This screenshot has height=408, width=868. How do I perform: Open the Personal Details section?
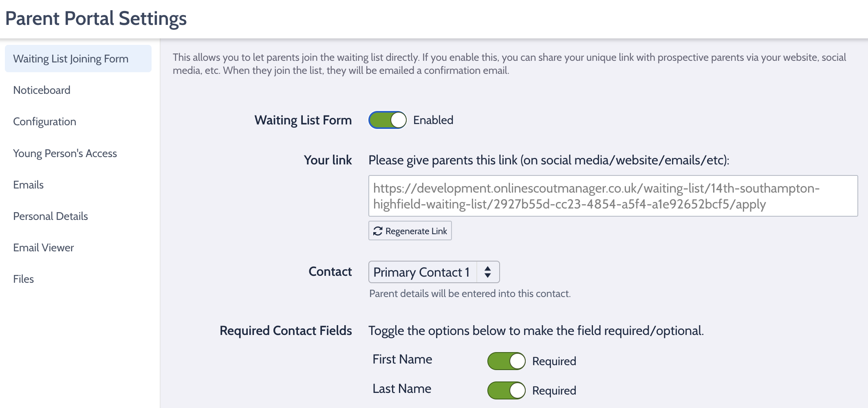point(51,216)
